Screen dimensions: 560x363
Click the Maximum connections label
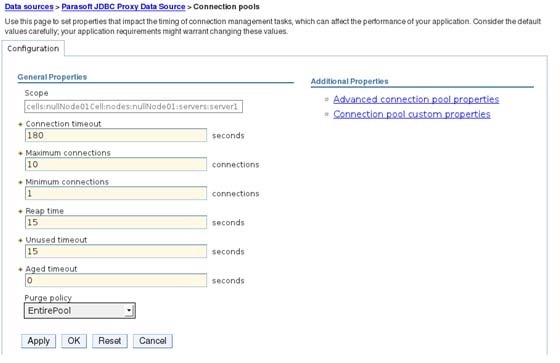click(x=68, y=153)
